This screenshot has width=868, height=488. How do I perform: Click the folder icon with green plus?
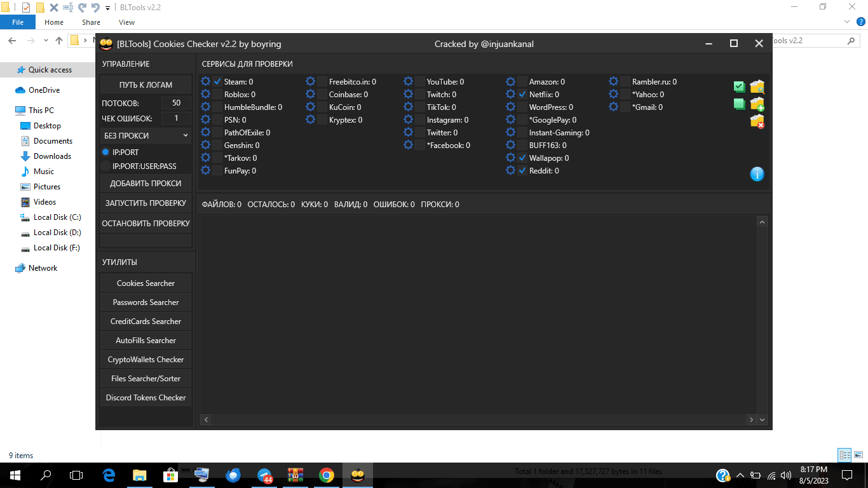click(x=757, y=104)
